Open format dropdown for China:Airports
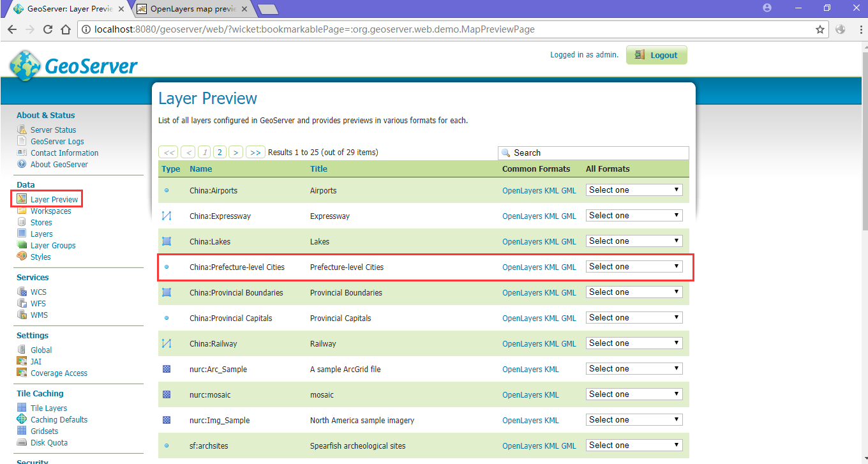868x464 pixels. (x=634, y=190)
